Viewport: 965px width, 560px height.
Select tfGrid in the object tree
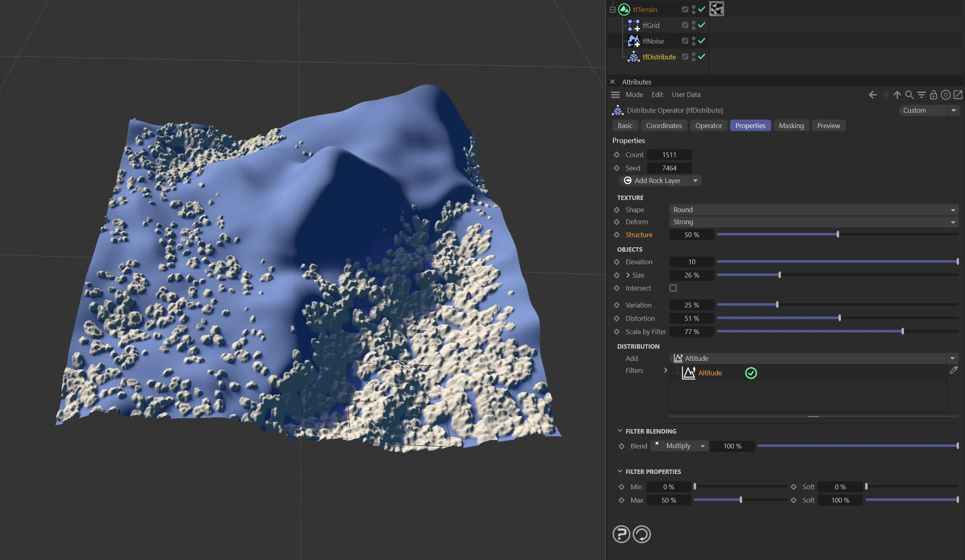tap(651, 25)
